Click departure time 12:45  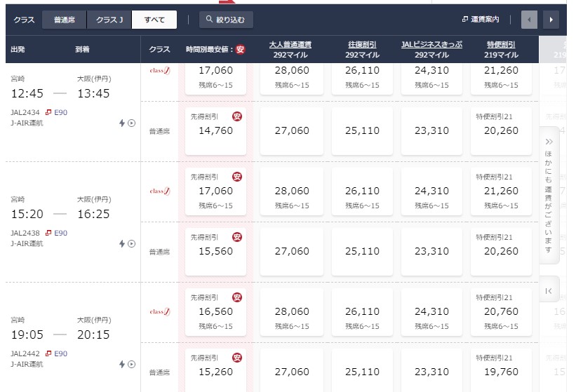point(27,93)
